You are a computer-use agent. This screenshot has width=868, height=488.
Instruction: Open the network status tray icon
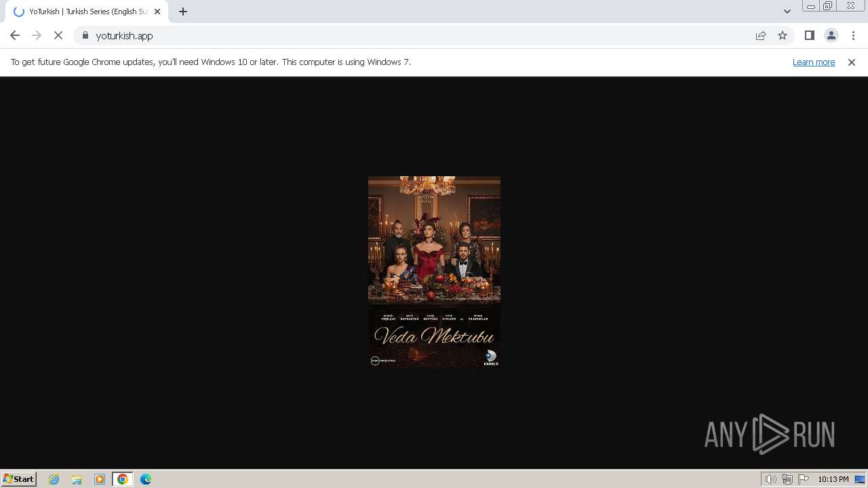pos(787,479)
